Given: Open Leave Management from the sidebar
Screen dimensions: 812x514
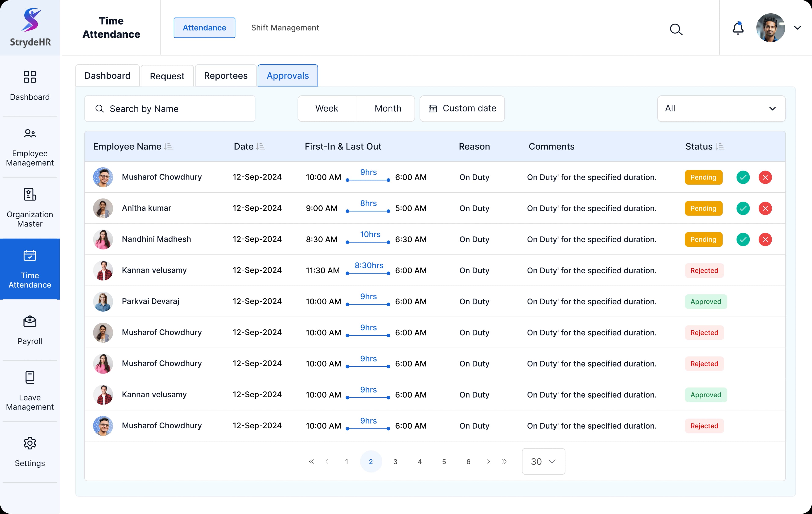Looking at the screenshot, I should pyautogui.click(x=30, y=391).
